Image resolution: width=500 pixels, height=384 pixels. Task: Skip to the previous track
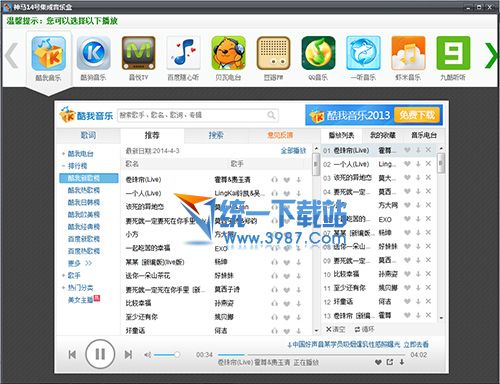click(72, 355)
